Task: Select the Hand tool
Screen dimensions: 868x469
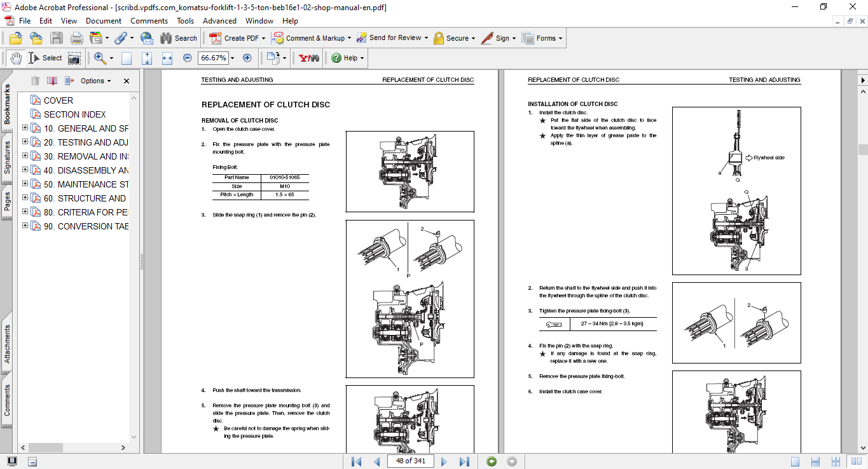Action: (x=15, y=58)
